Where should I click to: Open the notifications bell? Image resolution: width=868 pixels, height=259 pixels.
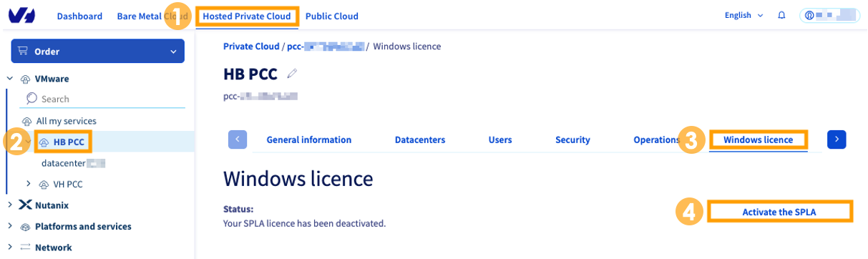pos(781,15)
